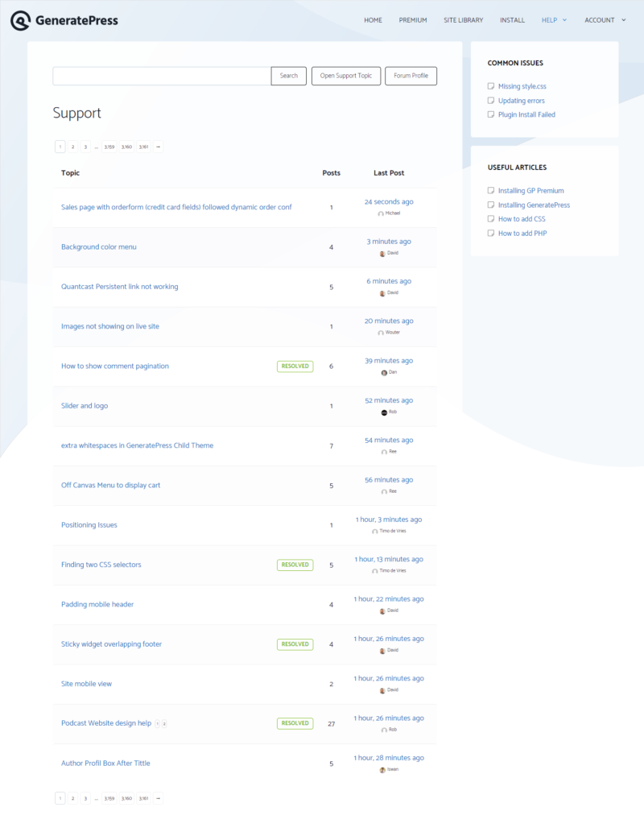This screenshot has width=644, height=832.
Task: Open topic 'How to show comment pagination'
Action: tap(114, 366)
